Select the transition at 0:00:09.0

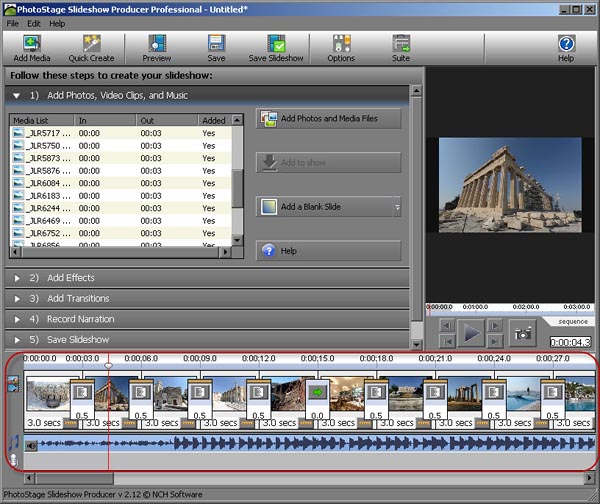point(200,400)
